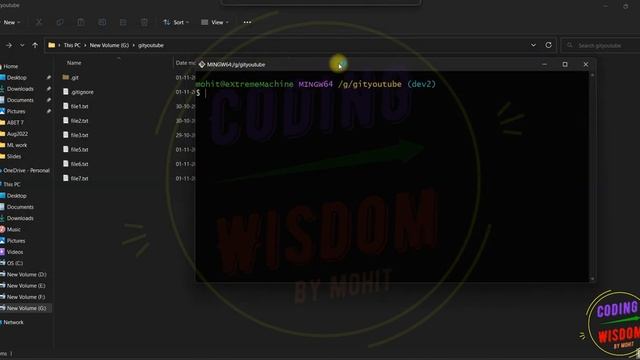The image size is (640, 360).
Task: Click the Forward navigation arrow
Action: tap(9, 45)
